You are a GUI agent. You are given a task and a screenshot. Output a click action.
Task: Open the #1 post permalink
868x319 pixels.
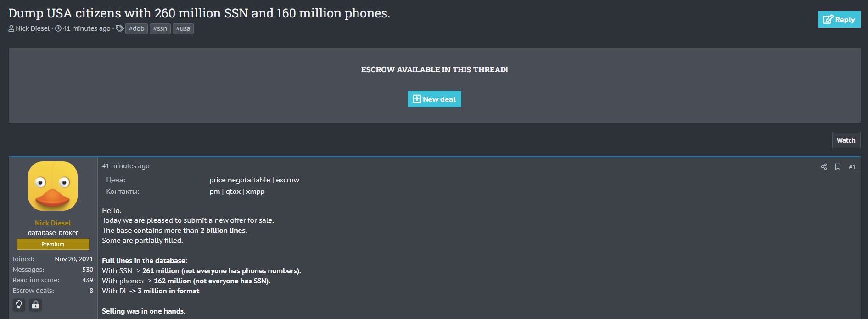pos(852,167)
